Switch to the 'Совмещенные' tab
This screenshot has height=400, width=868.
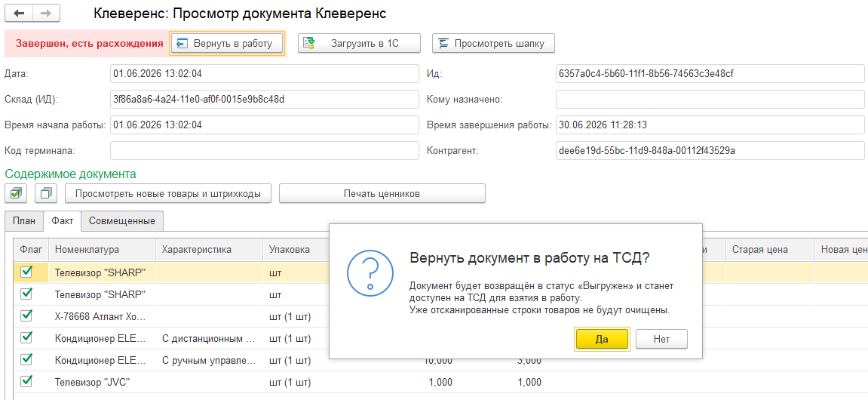[122, 221]
